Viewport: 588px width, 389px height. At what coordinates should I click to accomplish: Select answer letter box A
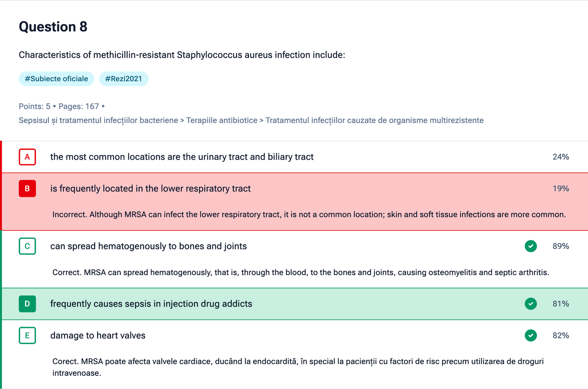pos(27,157)
